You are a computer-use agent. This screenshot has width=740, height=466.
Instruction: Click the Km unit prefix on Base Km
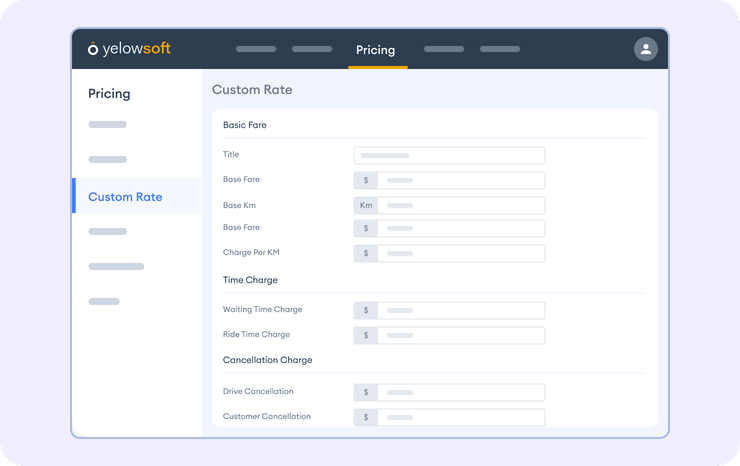pos(366,205)
